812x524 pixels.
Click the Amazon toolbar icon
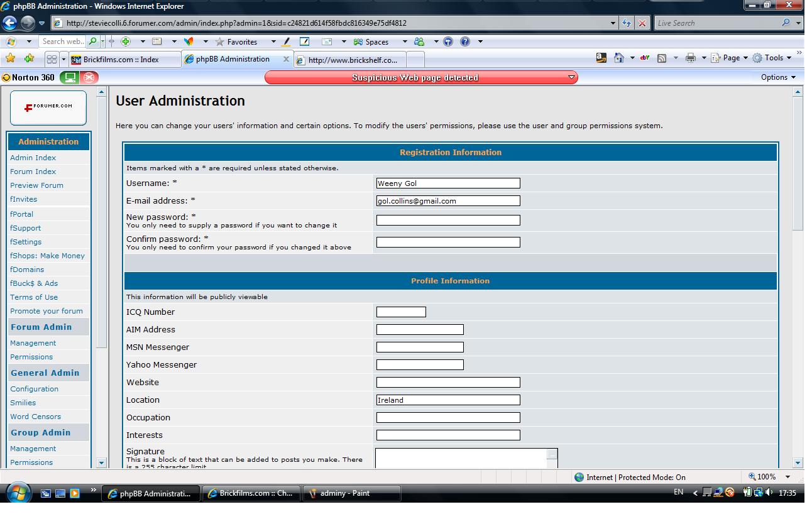(601, 58)
